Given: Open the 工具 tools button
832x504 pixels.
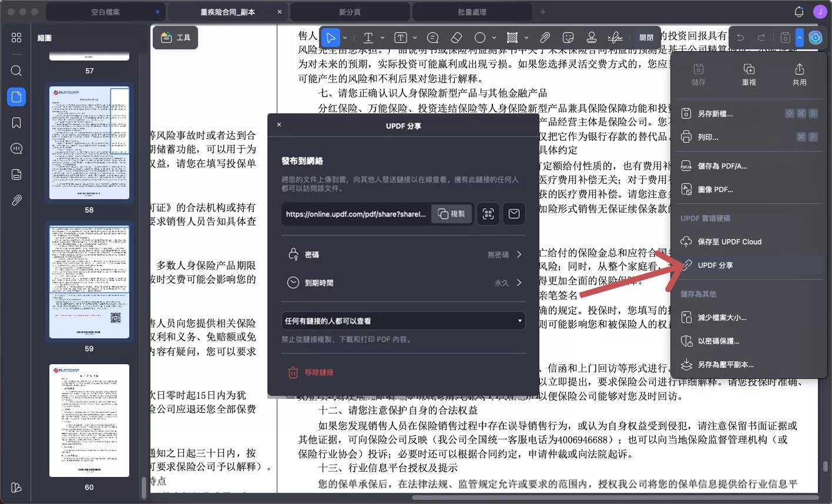Looking at the screenshot, I should click(176, 38).
